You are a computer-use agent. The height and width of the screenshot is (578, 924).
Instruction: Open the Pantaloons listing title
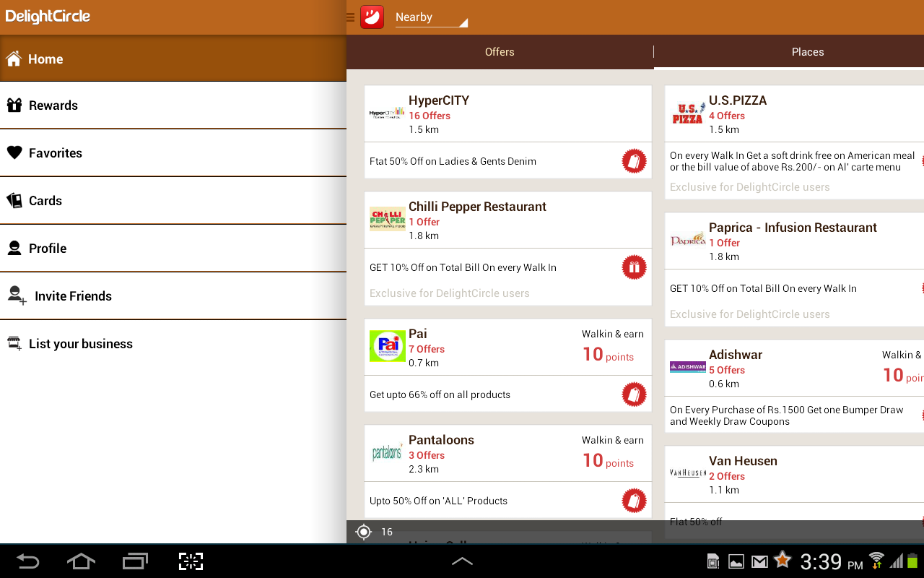tap(441, 440)
